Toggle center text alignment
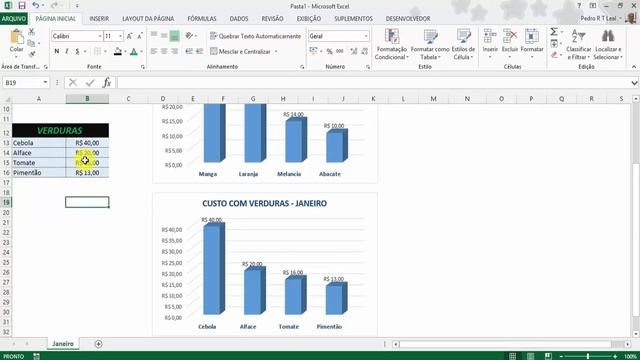Image resolution: width=640 pixels, height=360 pixels. (x=164, y=51)
